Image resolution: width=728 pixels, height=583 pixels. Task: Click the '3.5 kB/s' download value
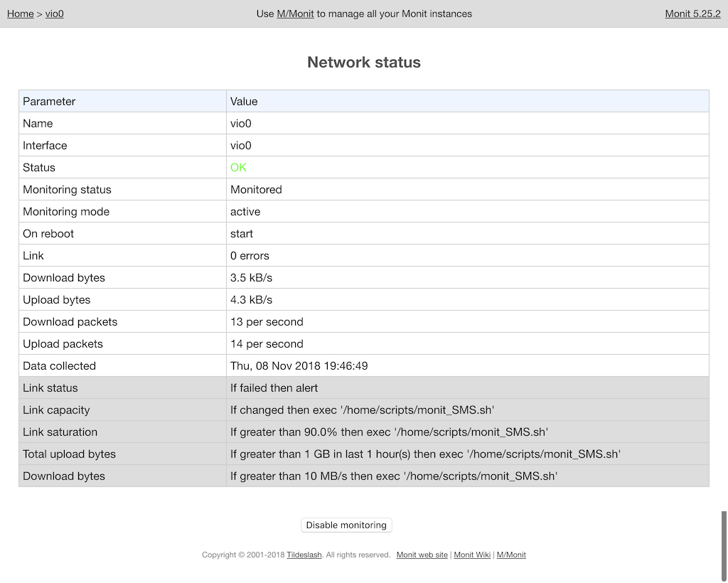(x=251, y=277)
